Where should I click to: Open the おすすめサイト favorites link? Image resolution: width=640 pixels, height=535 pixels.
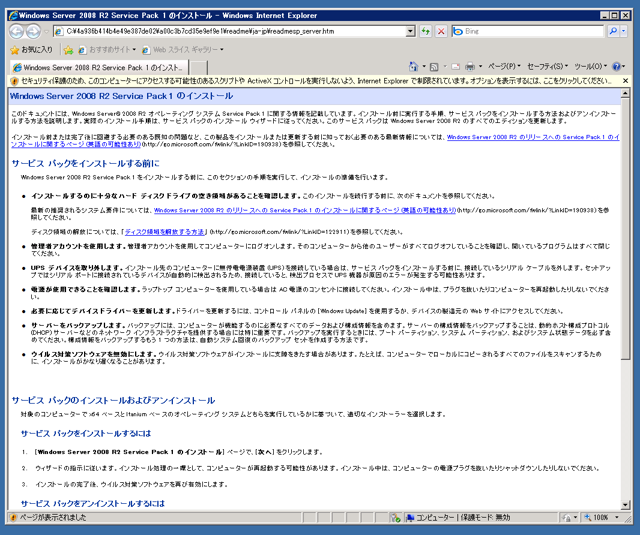107,50
